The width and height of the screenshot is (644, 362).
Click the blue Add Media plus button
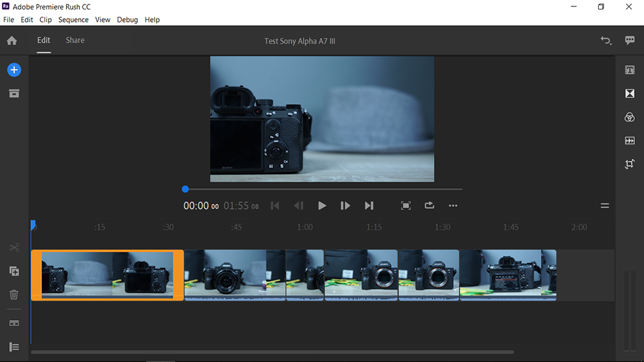14,70
